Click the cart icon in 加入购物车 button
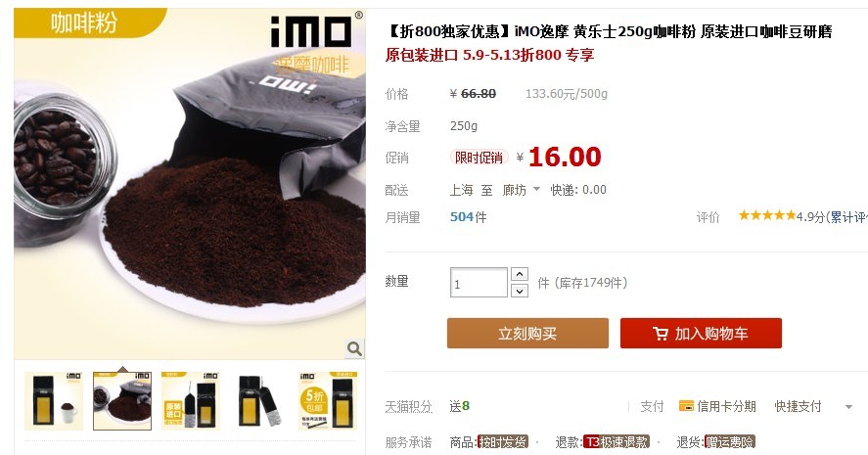Viewport: 868px width, 455px height. [x=660, y=334]
